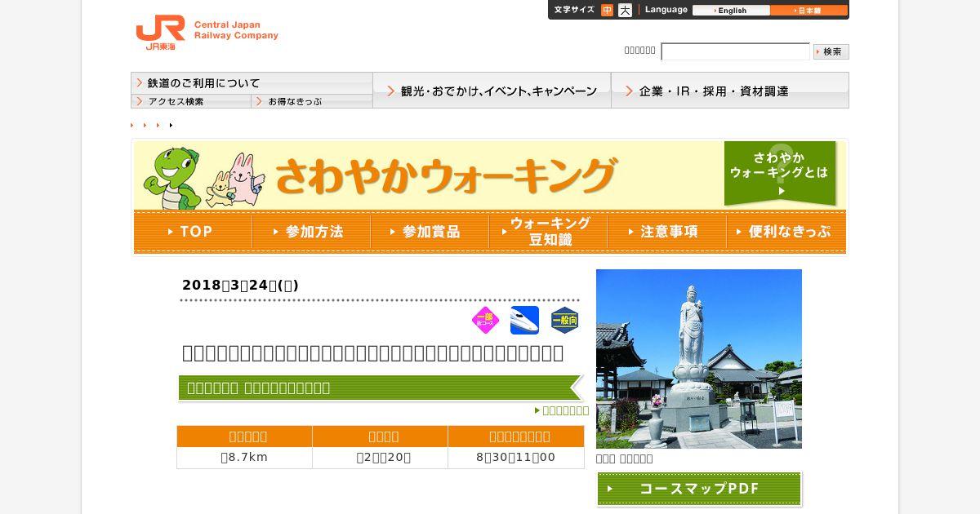Open 鉄道のご利用について menu
This screenshot has height=514, width=980.
(252, 83)
